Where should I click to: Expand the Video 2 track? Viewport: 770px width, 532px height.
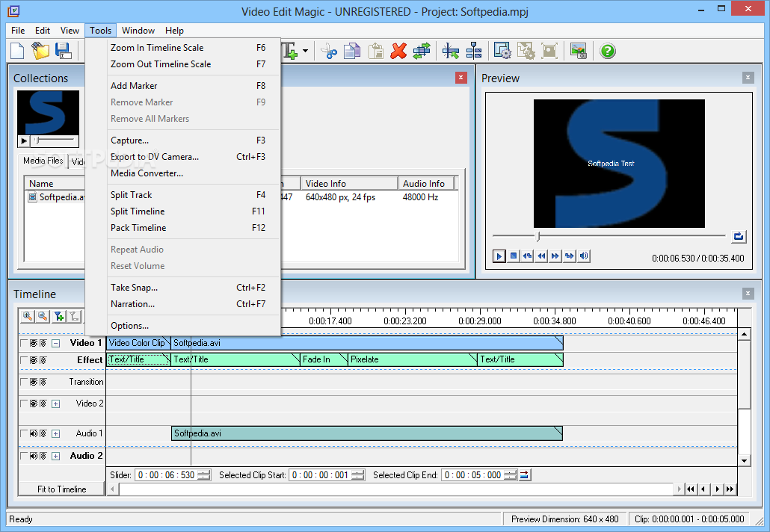56,404
